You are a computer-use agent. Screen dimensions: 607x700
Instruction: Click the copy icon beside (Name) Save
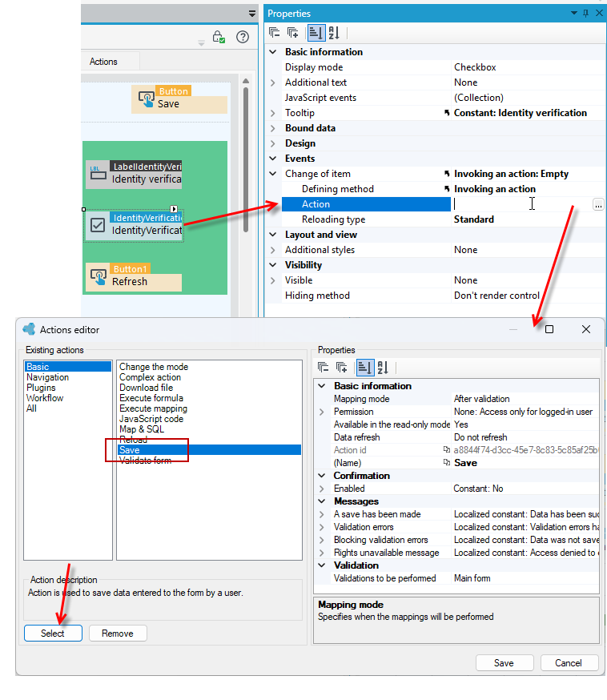point(446,462)
